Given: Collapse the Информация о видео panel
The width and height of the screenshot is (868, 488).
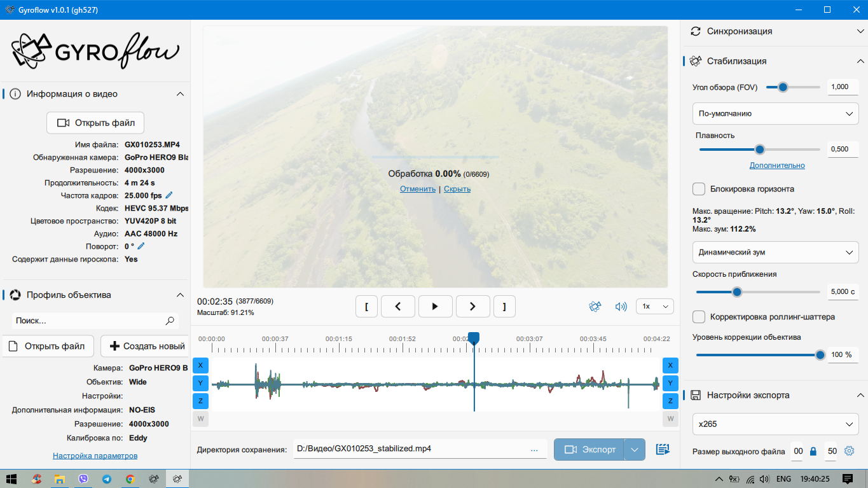Looking at the screenshot, I should (x=180, y=93).
